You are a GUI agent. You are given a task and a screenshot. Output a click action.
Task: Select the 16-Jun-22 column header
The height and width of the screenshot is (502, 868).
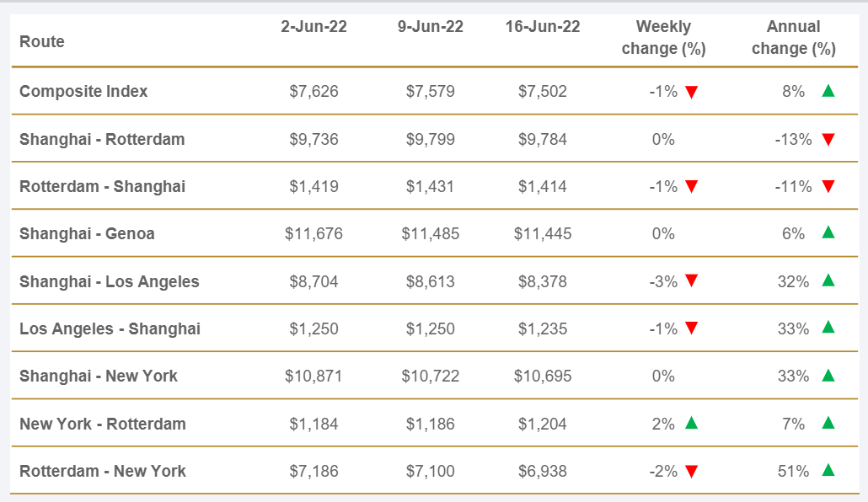pyautogui.click(x=543, y=27)
